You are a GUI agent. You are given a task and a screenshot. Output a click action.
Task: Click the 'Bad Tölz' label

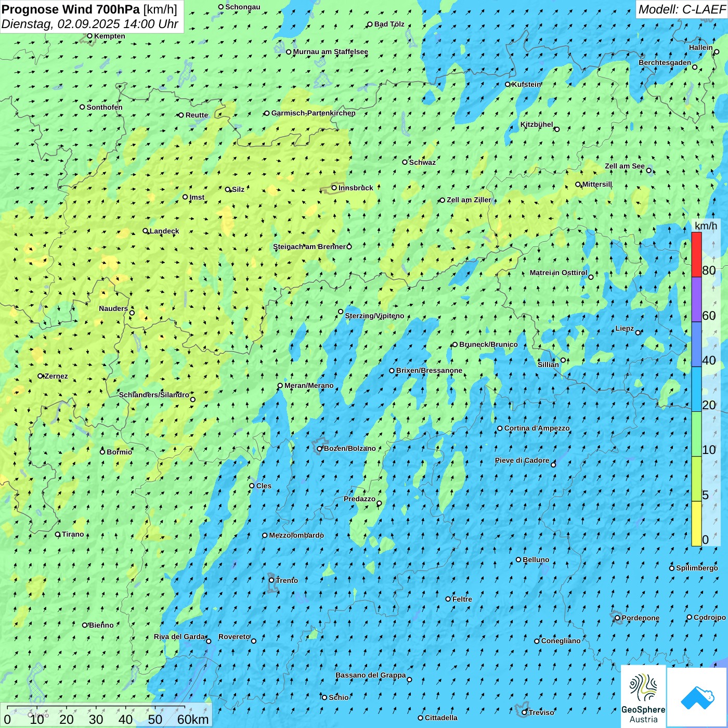click(x=389, y=24)
